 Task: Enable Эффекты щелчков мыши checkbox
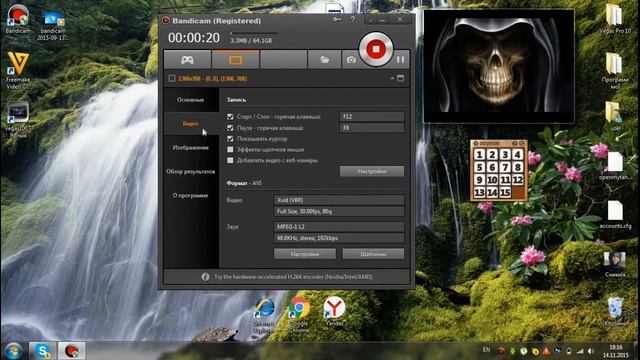click(230, 149)
